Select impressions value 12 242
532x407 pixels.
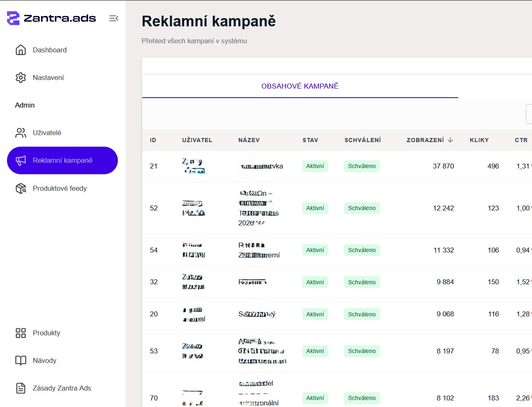tap(443, 208)
